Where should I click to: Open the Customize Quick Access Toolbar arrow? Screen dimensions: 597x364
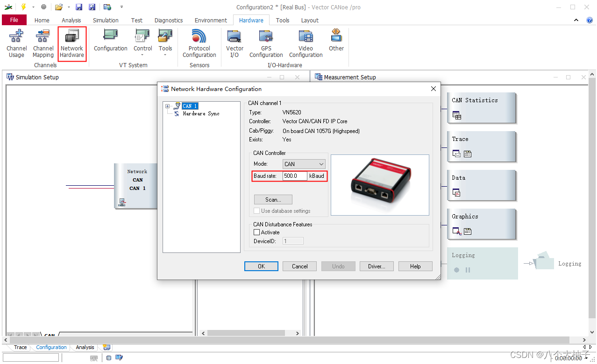tap(122, 7)
